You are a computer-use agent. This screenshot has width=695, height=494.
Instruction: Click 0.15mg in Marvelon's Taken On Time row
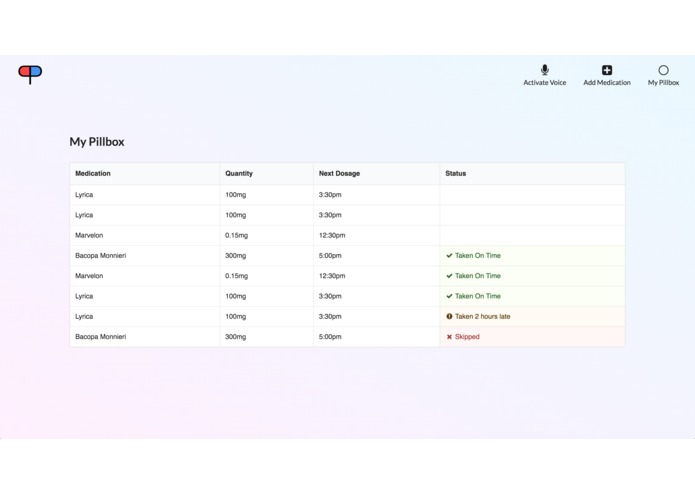(x=236, y=276)
